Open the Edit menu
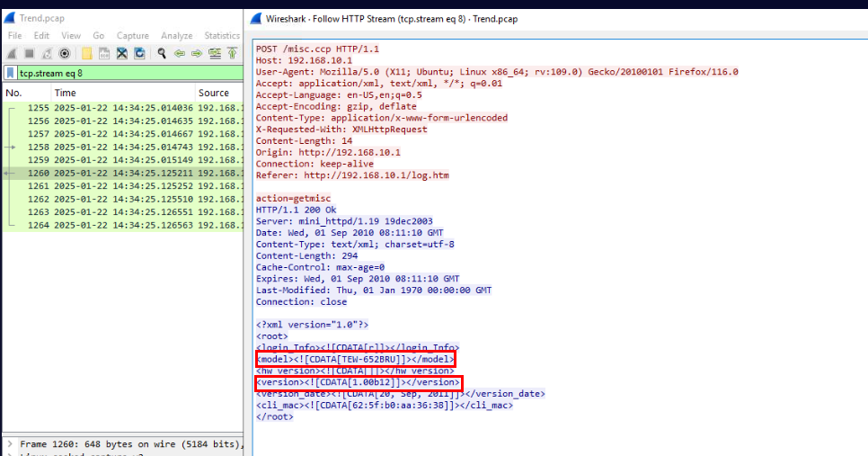The image size is (868, 456). point(41,35)
